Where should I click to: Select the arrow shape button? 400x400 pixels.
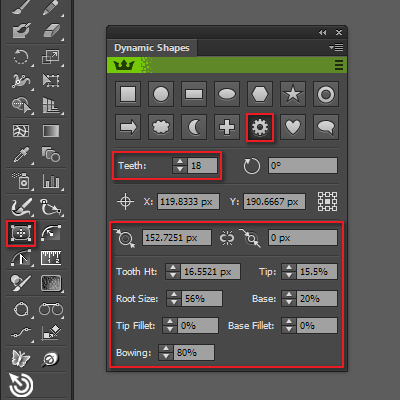(x=128, y=127)
